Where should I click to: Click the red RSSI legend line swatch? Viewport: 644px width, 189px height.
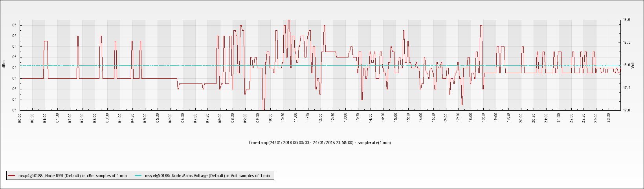point(12,176)
